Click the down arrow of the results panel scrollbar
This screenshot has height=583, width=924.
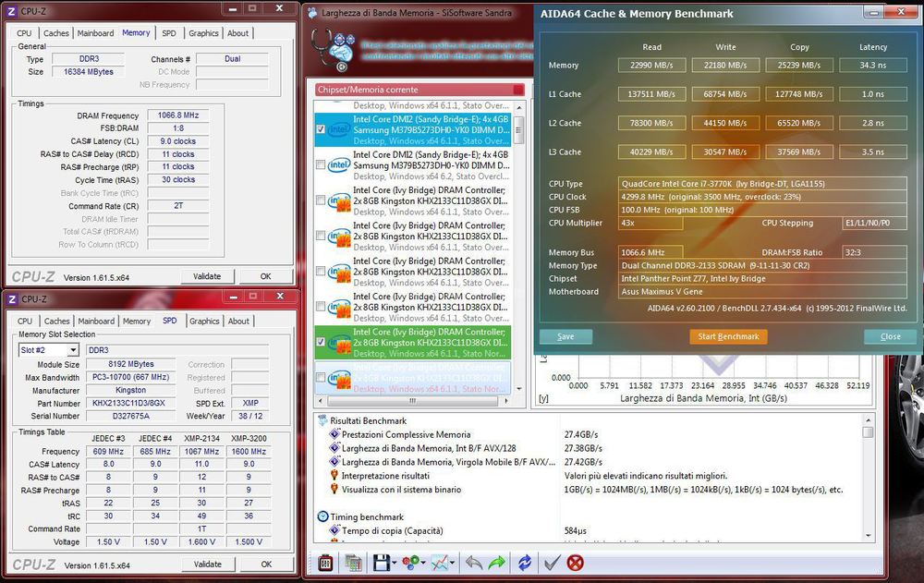coord(868,535)
